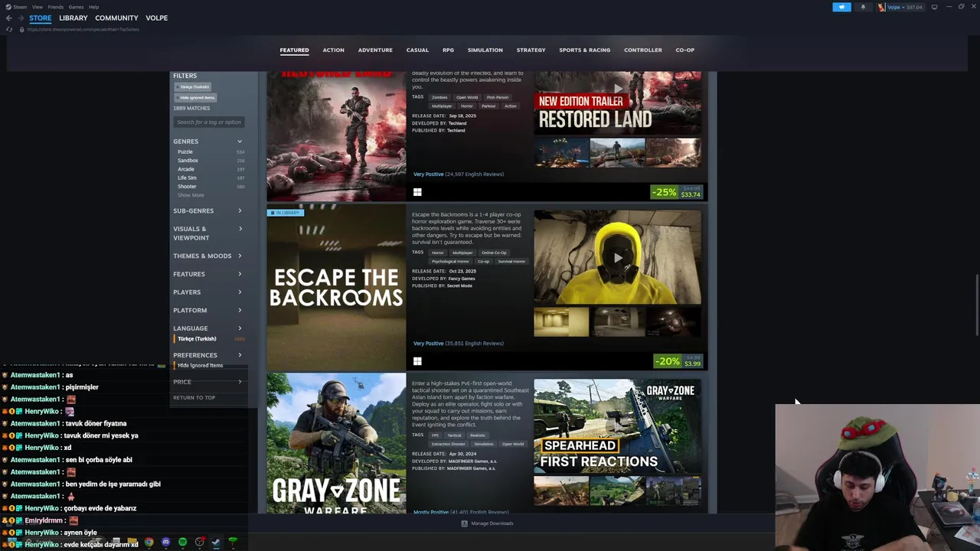
Task: Toggle the Sandbox genre filter
Action: [x=211, y=161]
